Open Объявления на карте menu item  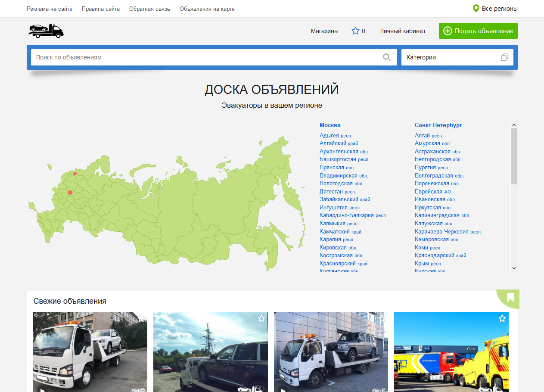[207, 9]
